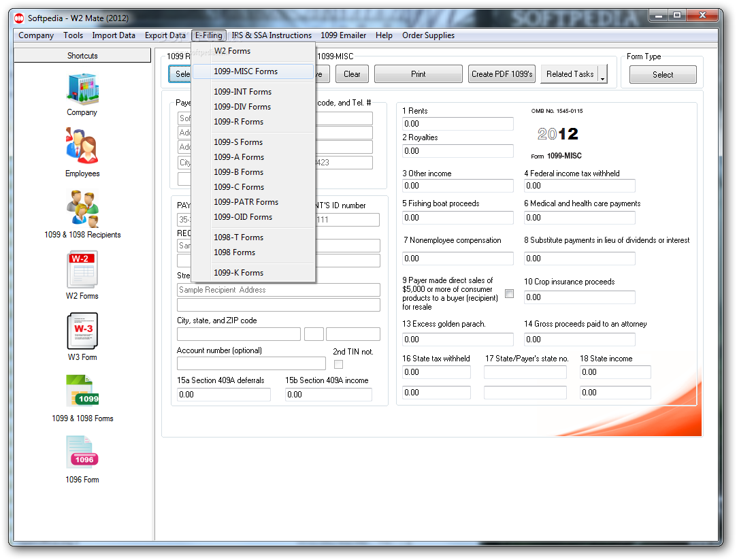
Task: Tick the 2nd TIN not. checkbox
Action: click(x=338, y=364)
